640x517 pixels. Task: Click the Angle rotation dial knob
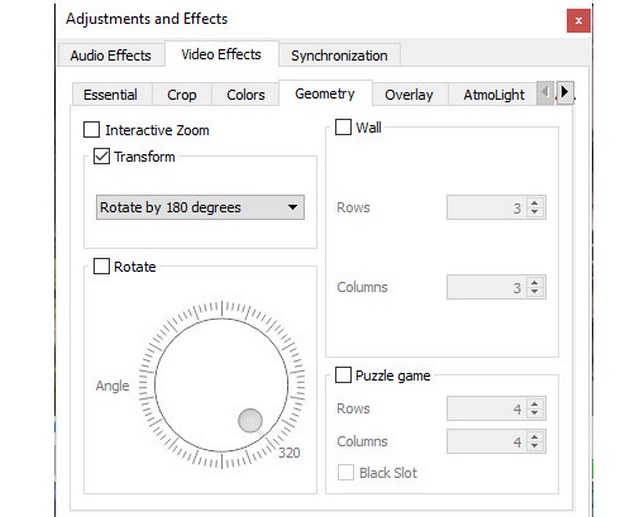(250, 420)
